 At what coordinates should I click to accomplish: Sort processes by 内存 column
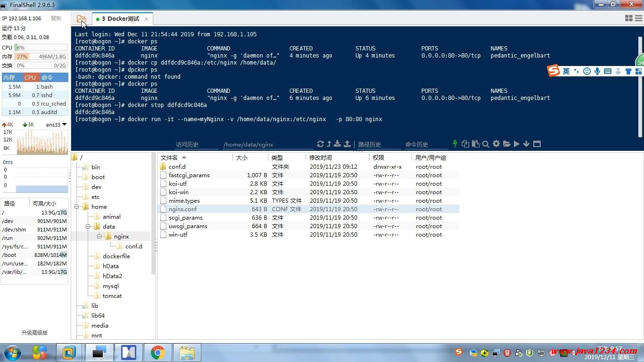tap(12, 77)
